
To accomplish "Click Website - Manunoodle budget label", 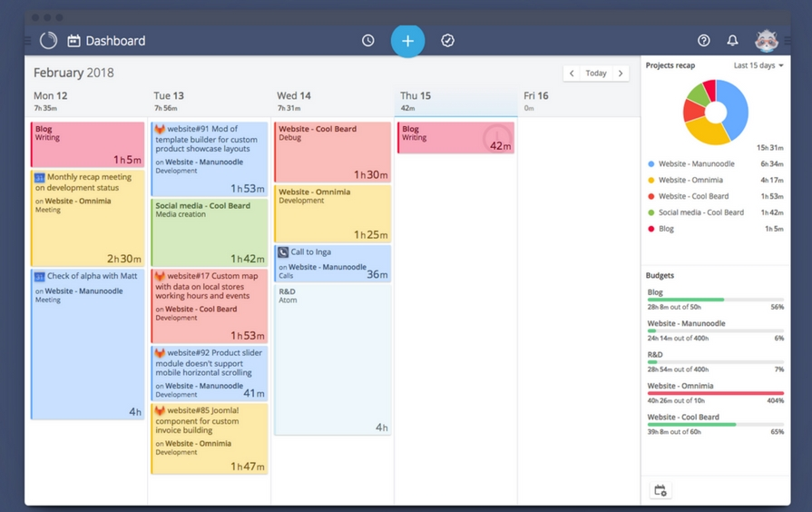I will click(x=686, y=323).
